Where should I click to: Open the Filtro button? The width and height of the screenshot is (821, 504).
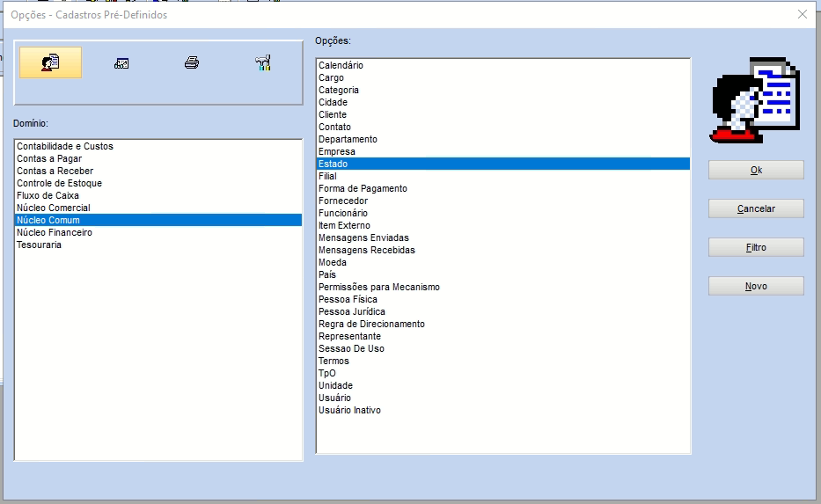click(756, 247)
